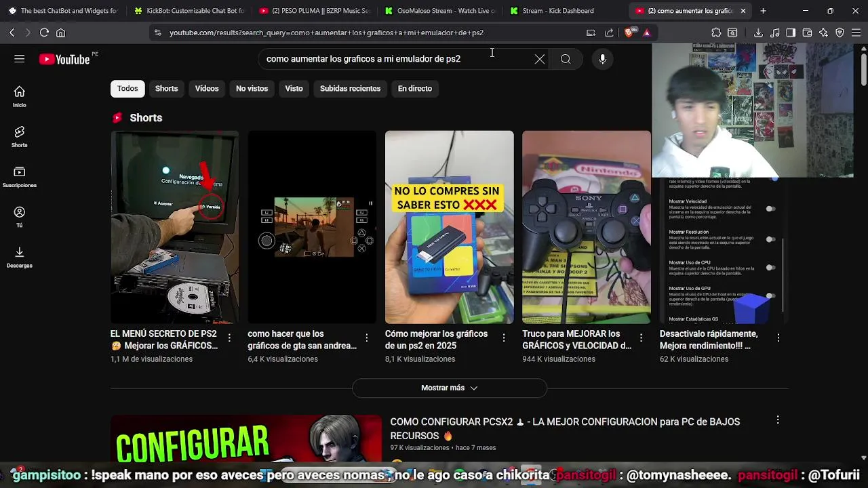
Task: Open Cómo mejorar los gráficos title
Action: coord(436,340)
